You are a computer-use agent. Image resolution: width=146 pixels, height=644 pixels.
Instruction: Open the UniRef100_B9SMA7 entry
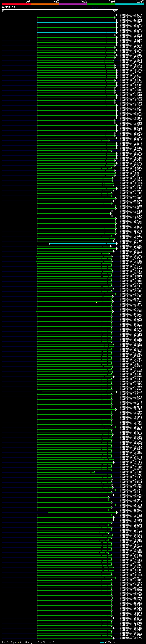[131, 115]
